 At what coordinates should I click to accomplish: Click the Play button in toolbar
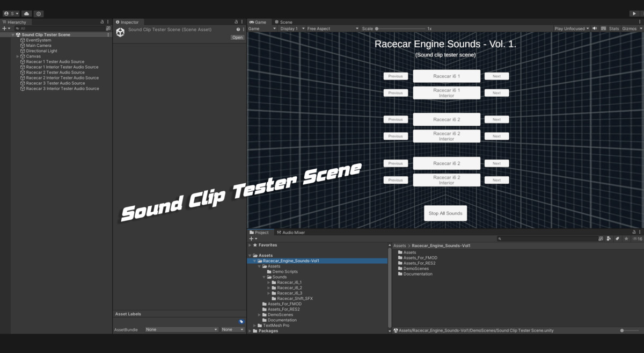point(635,13)
